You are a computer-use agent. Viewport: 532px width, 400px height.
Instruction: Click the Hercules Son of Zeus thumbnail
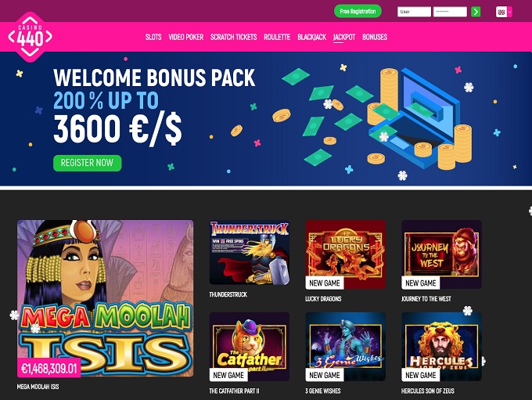pyautogui.click(x=441, y=346)
